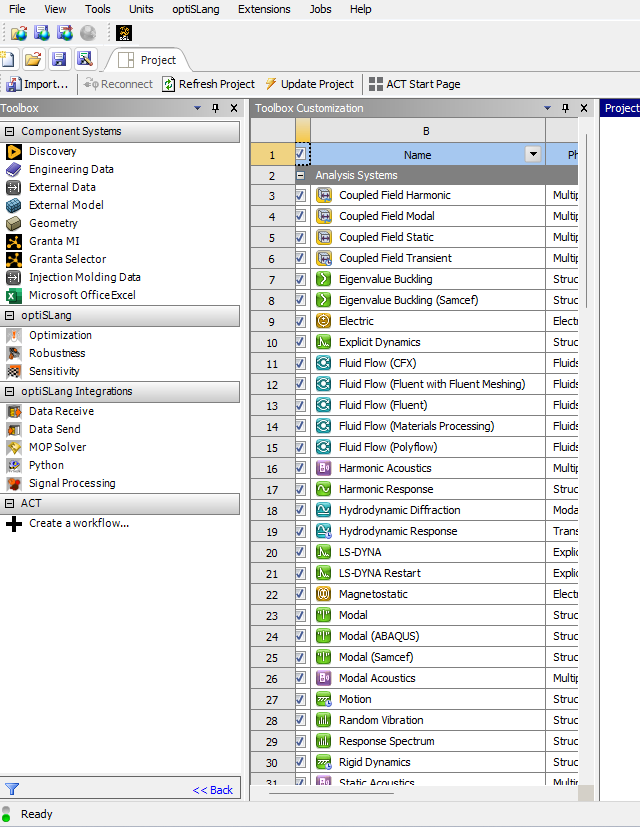Image resolution: width=640 pixels, height=827 pixels.
Task: Click the Toolbox Customization vertical scrollbar
Action: pos(586,222)
